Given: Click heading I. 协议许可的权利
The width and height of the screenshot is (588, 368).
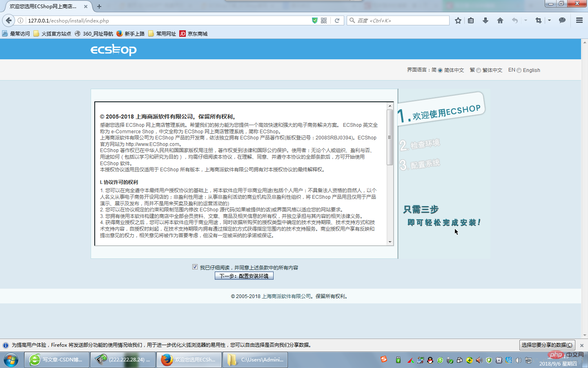Looking at the screenshot, I should (x=119, y=182).
